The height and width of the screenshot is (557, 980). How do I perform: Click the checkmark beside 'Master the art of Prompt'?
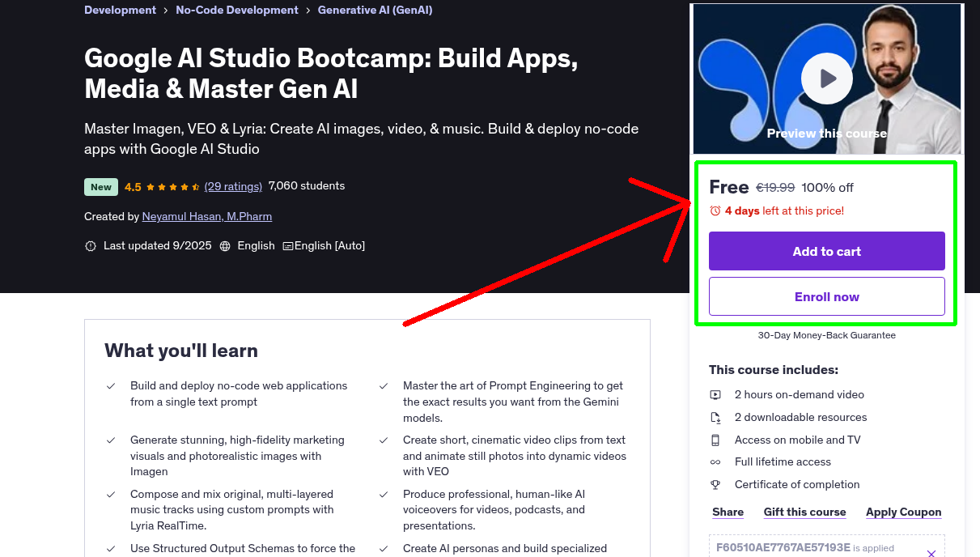click(x=384, y=386)
